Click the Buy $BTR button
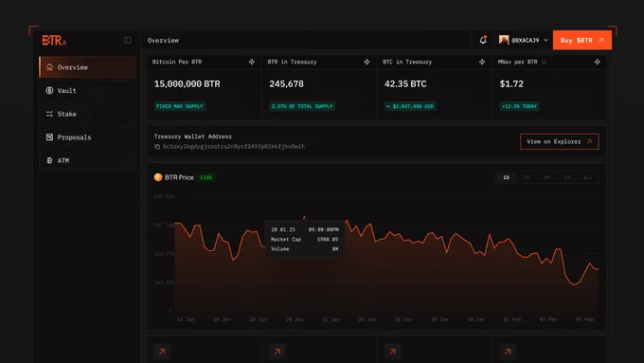 tap(582, 41)
